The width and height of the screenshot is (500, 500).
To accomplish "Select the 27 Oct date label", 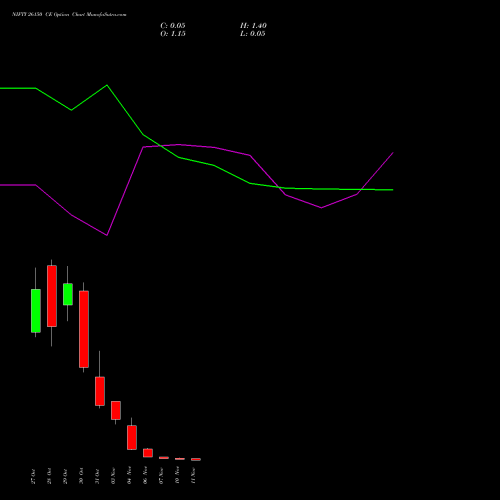I will click(33, 476).
